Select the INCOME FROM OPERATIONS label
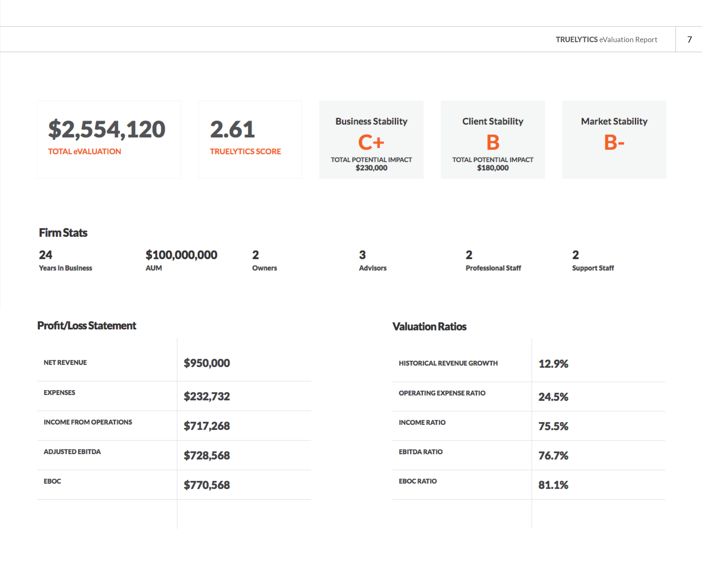The image size is (728, 563). (88, 422)
